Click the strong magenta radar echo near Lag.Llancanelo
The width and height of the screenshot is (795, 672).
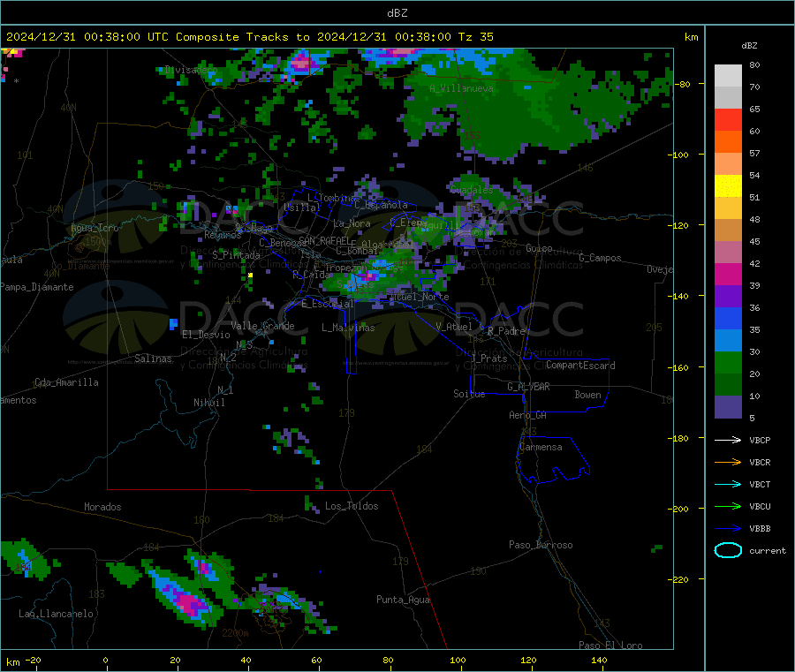[189, 604]
